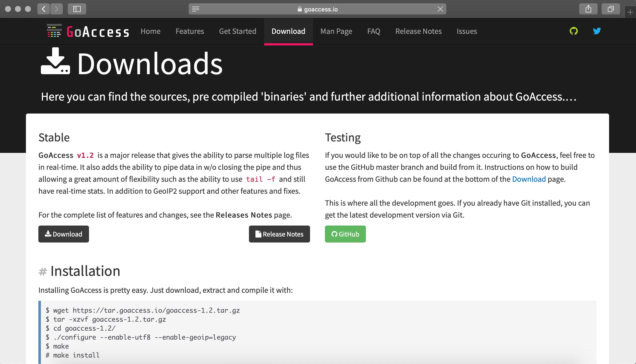Go back with browser back arrow
The height and width of the screenshot is (364, 636).
click(44, 9)
